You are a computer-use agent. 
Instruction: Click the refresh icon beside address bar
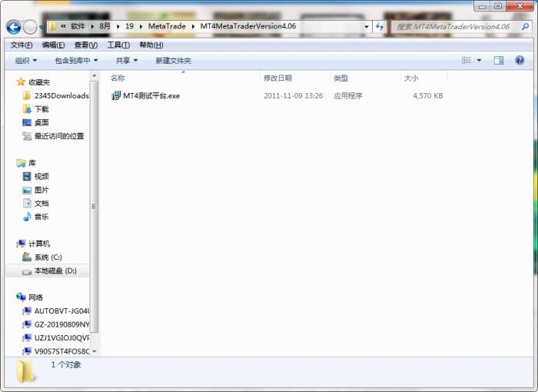coord(380,26)
